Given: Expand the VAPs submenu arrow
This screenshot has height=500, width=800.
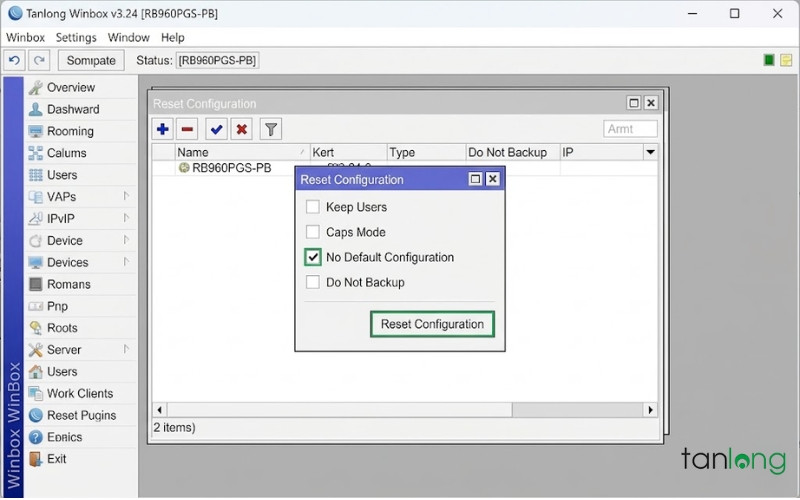Looking at the screenshot, I should tap(126, 197).
